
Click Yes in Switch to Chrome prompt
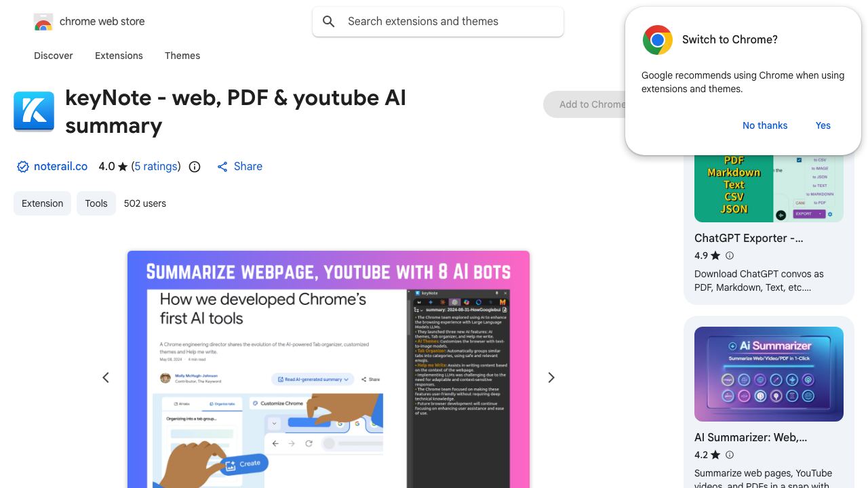pyautogui.click(x=823, y=125)
